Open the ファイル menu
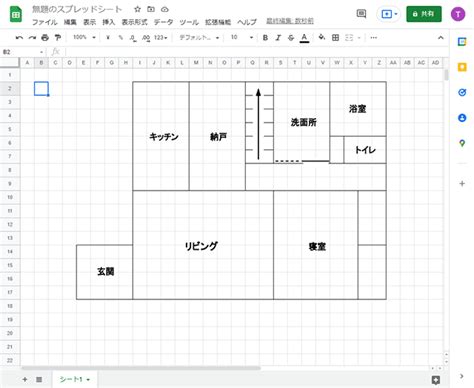Screen dimensions: 474x388 pyautogui.click(x=45, y=22)
